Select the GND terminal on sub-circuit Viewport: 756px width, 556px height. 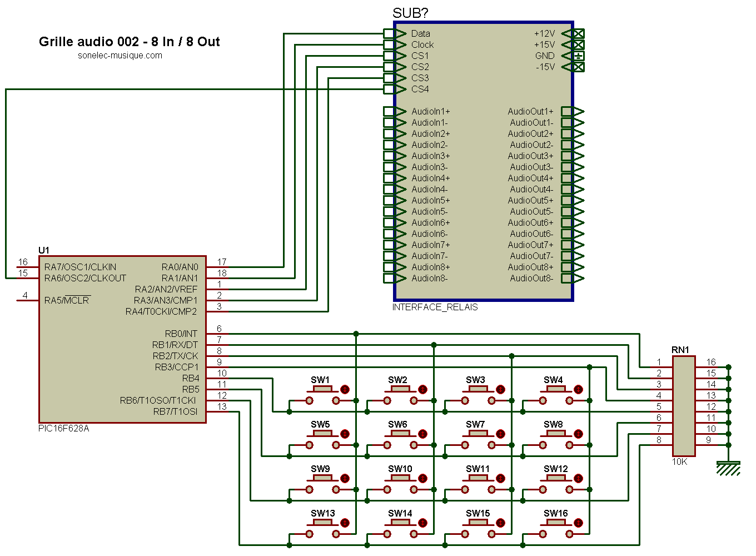[573, 56]
